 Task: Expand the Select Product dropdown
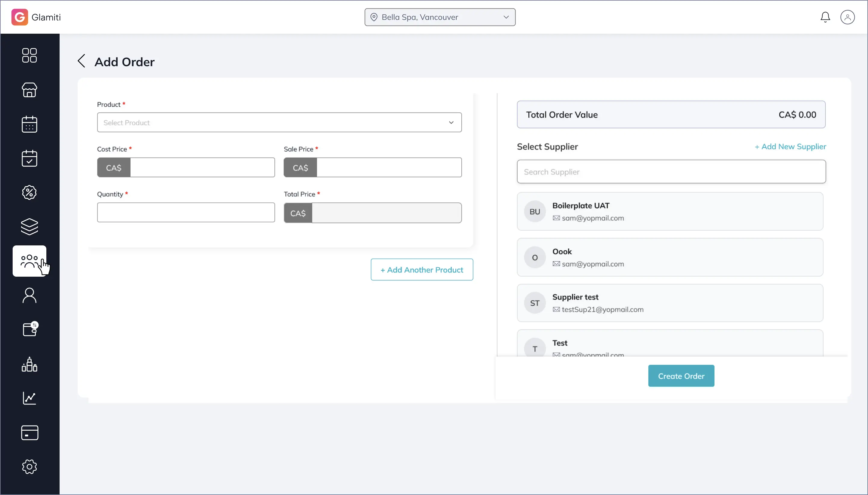(279, 122)
